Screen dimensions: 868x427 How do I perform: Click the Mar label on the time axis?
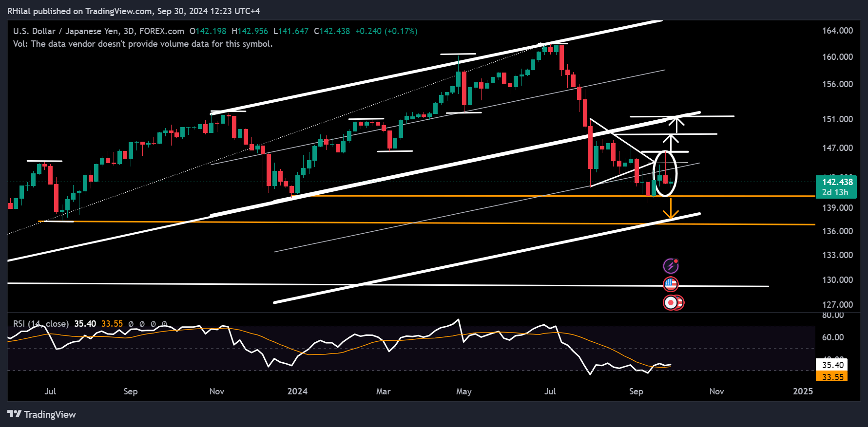pyautogui.click(x=383, y=391)
